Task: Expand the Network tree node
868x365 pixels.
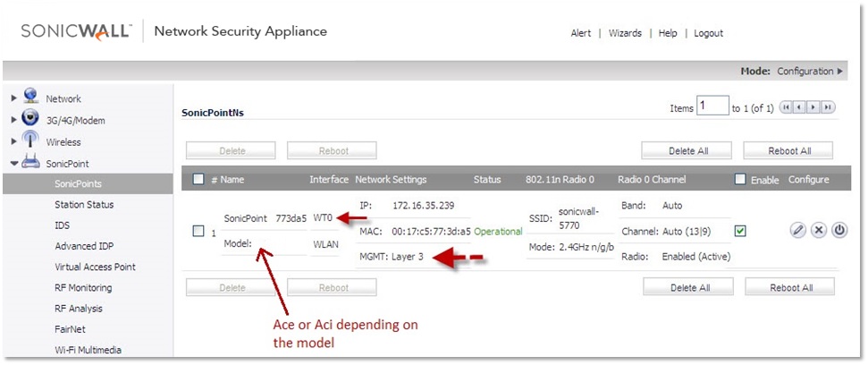Action: click(x=14, y=98)
